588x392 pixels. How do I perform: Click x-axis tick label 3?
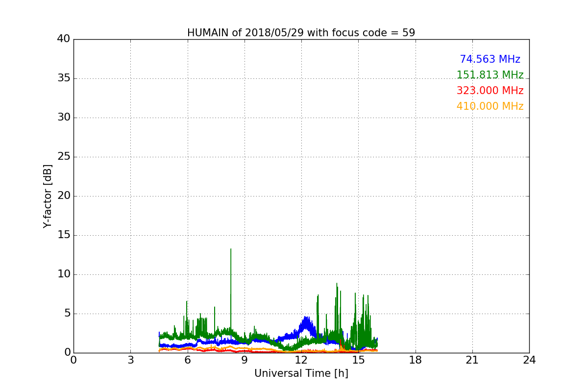point(130,360)
